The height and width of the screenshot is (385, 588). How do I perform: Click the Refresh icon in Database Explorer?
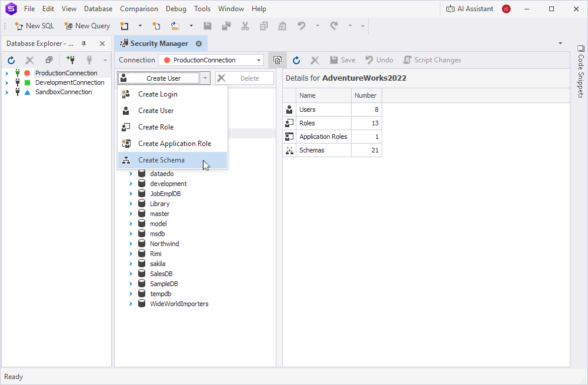[11, 59]
